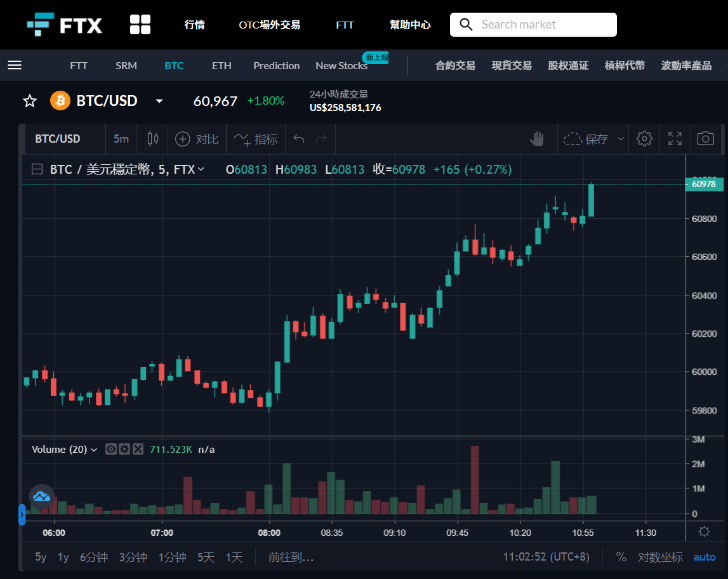
Task: Toggle auto scale for price axis
Action: [x=705, y=557]
